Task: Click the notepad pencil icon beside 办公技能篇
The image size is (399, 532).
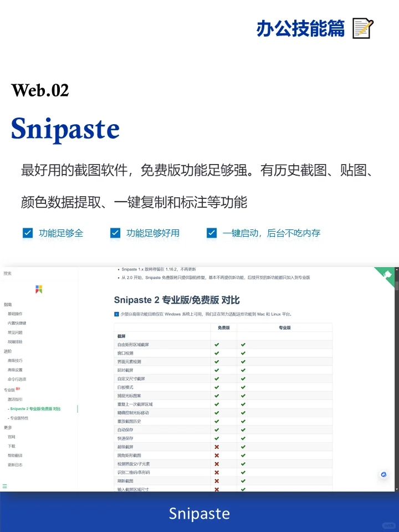Action: click(x=363, y=28)
